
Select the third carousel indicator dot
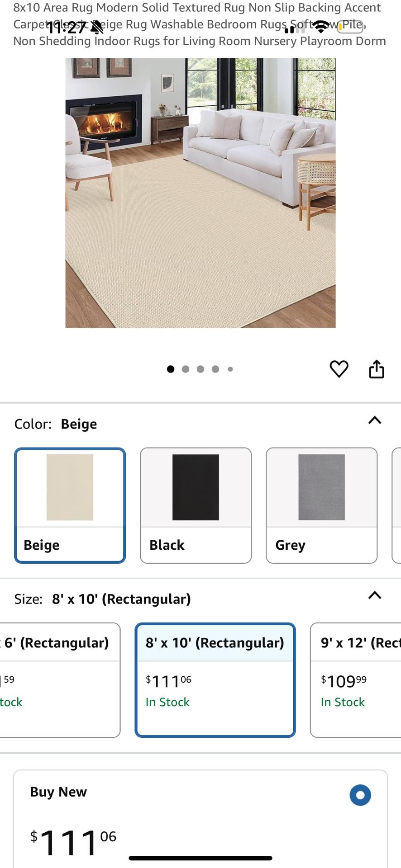click(x=200, y=369)
